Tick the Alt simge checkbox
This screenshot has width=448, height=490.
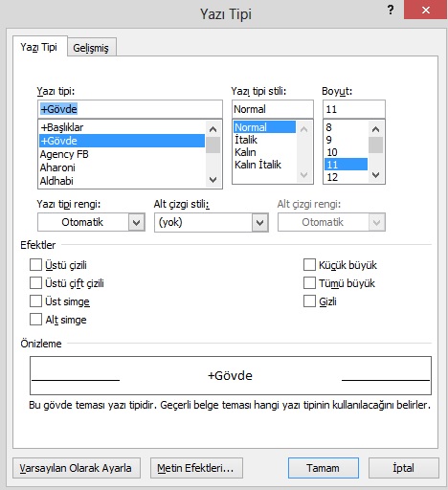click(x=35, y=320)
